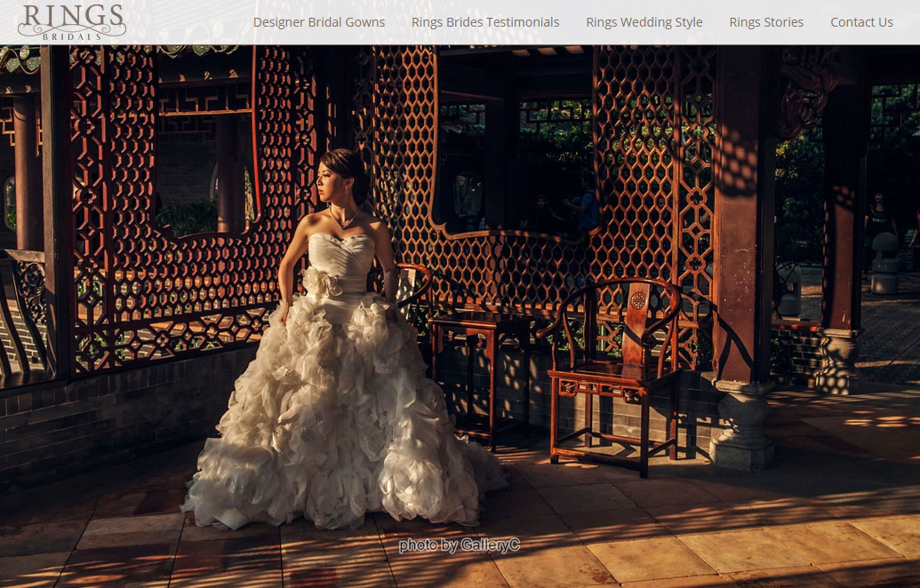Click the flower sash on the gown
The image size is (920, 588).
pos(323,281)
